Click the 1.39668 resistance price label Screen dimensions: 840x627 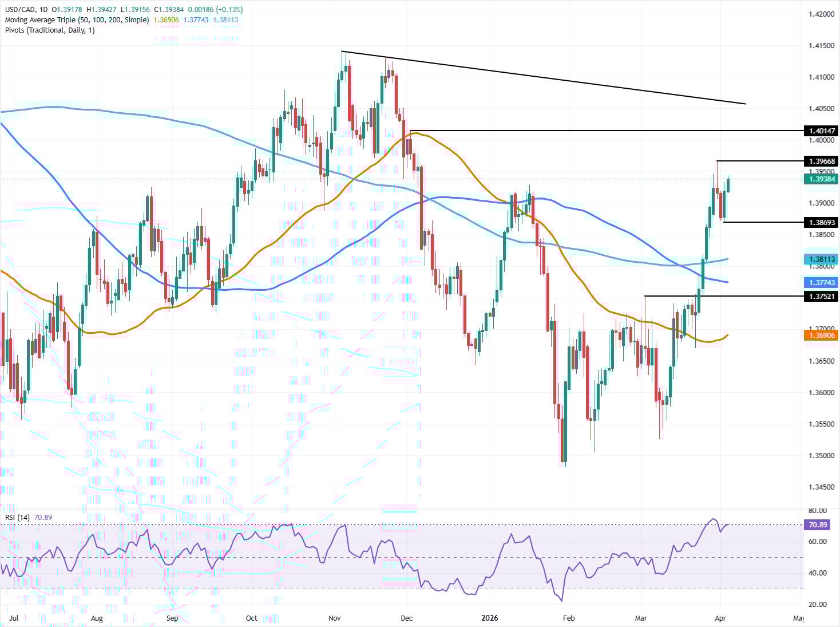(821, 161)
